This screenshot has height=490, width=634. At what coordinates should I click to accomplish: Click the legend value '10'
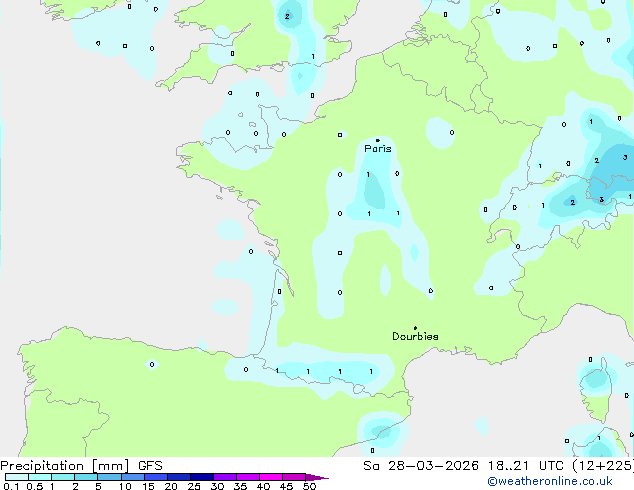tap(125, 486)
